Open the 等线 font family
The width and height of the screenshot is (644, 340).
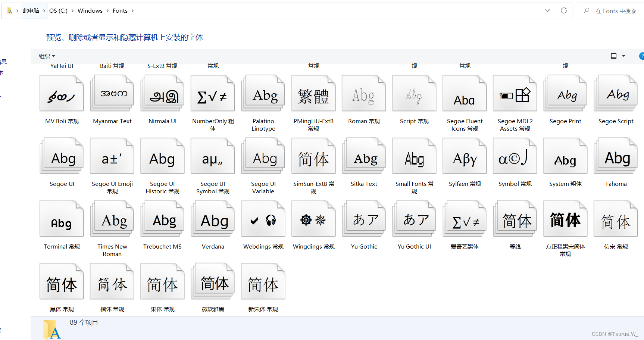click(515, 219)
